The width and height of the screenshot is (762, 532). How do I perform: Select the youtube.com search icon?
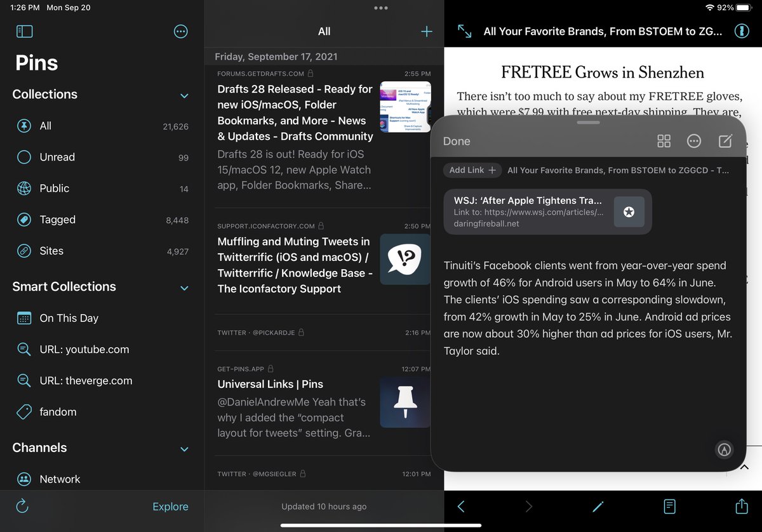pos(24,349)
